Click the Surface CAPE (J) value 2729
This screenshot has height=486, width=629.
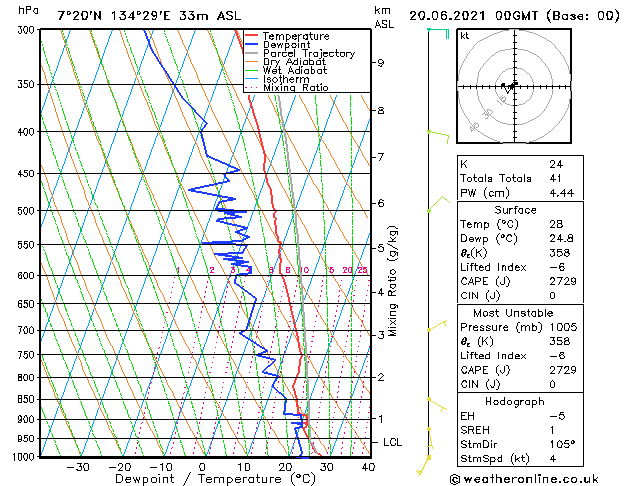[x=563, y=281]
